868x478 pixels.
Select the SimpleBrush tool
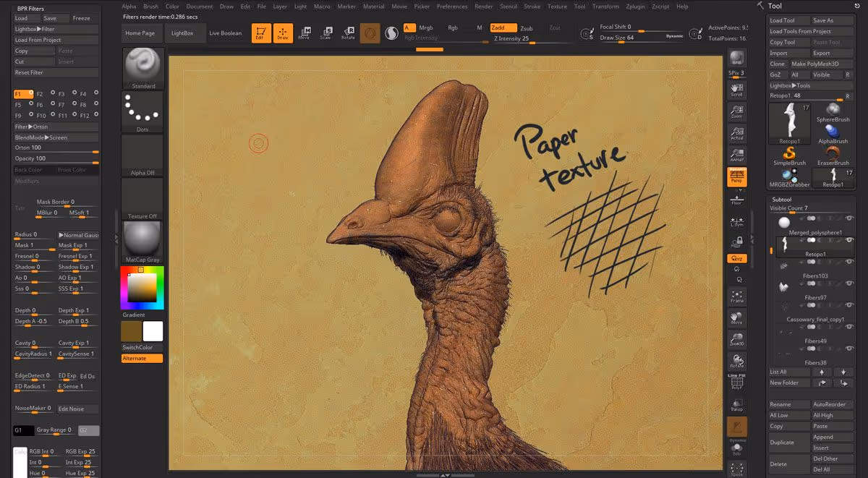[x=789, y=155]
